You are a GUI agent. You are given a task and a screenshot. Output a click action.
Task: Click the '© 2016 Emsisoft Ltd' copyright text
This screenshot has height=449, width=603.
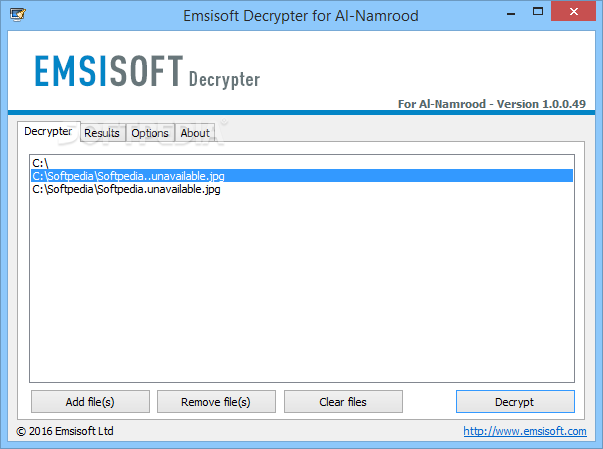coord(65,431)
